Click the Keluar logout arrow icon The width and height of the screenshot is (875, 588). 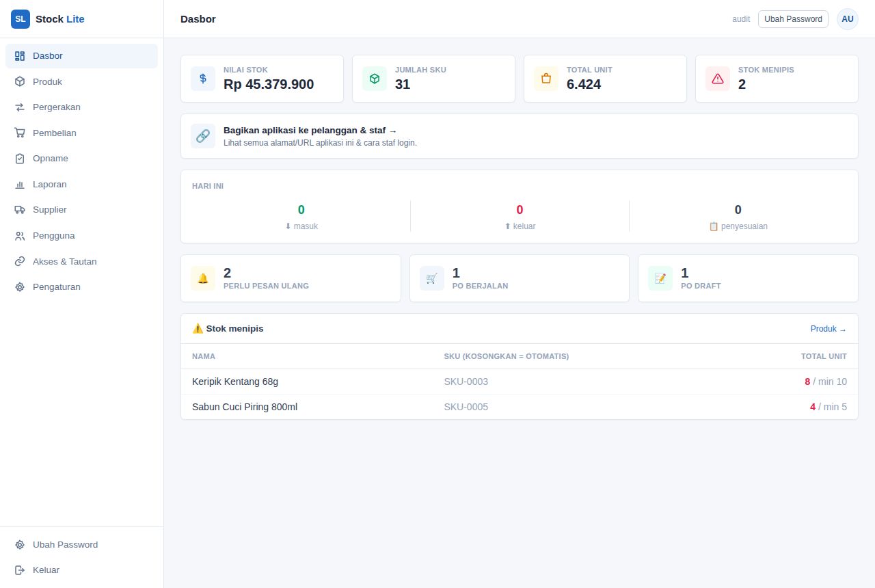(x=20, y=570)
